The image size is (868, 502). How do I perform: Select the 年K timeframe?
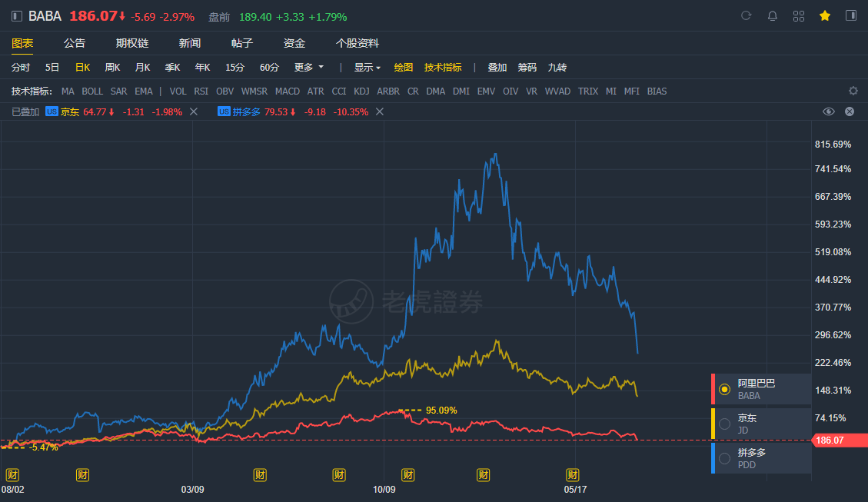[x=202, y=68]
